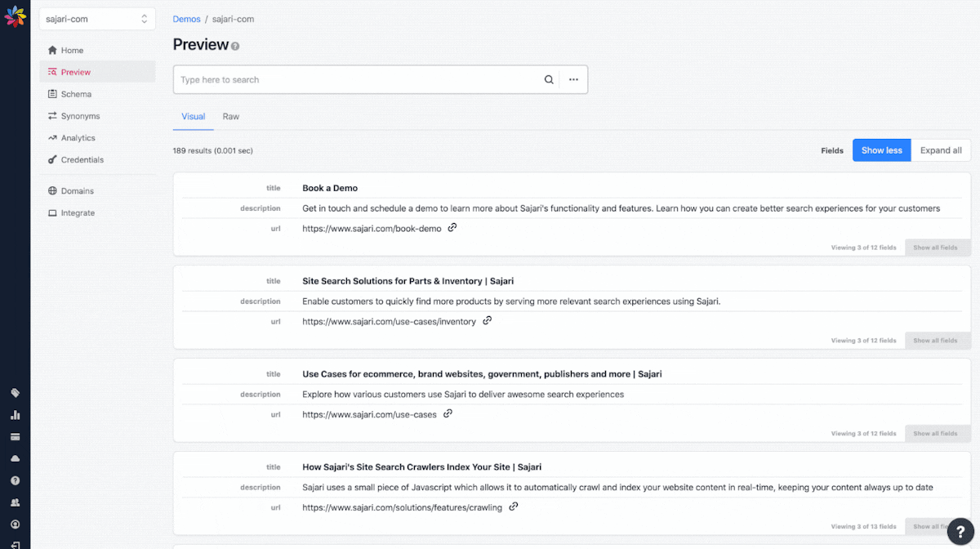
Task: Click the Demos breadcrumb link
Action: (187, 19)
